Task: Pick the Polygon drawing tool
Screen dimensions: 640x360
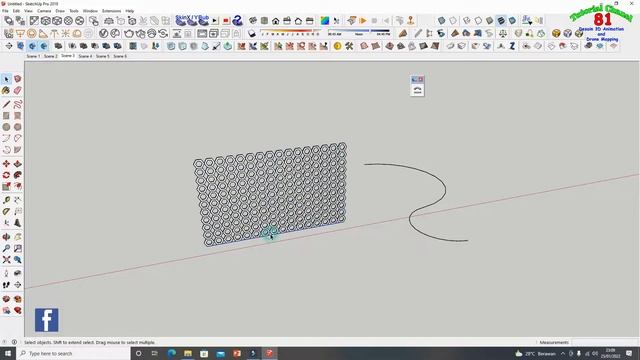Action: pos(18,127)
